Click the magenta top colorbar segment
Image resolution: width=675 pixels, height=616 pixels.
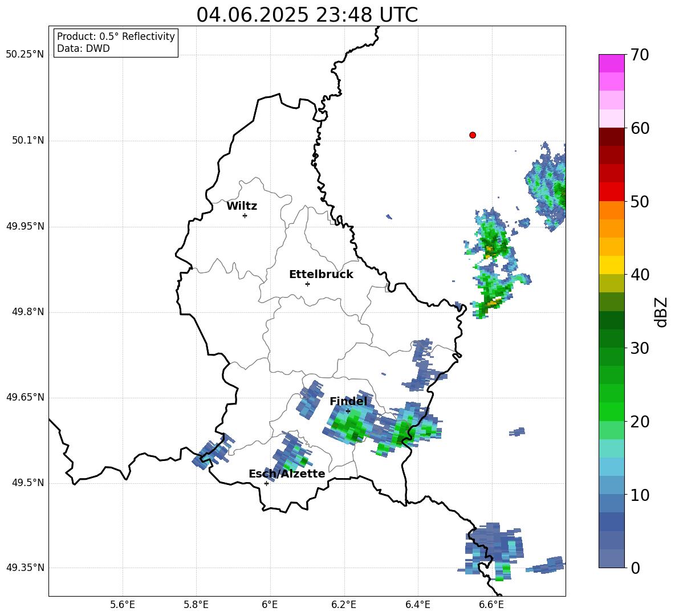coord(611,64)
